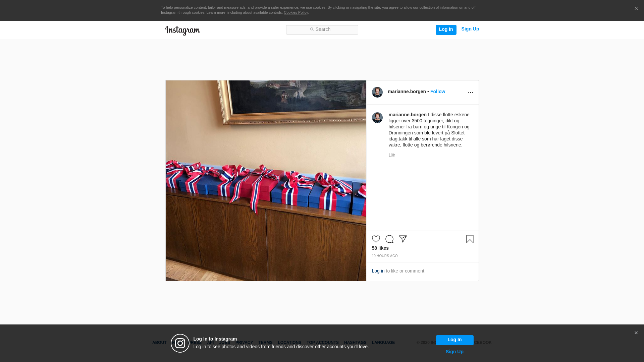The image size is (644, 362).
Task: Click the comment speech-bubble icon
Action: 389,239
